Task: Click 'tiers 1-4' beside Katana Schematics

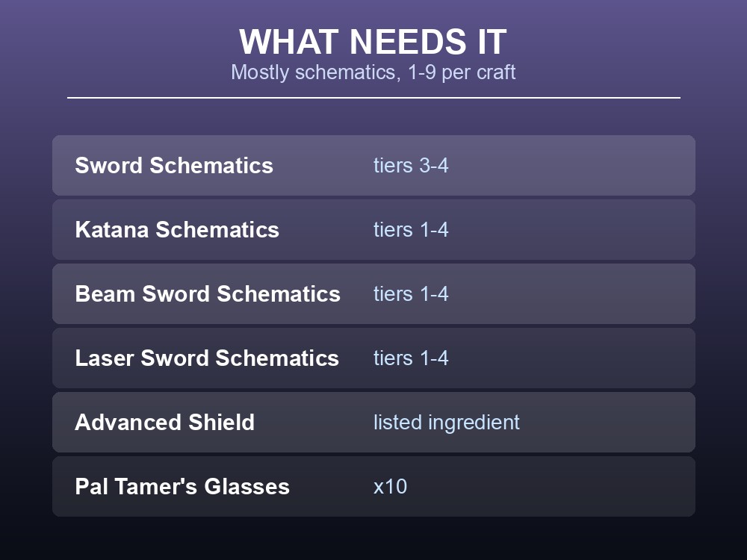Action: [x=411, y=229]
